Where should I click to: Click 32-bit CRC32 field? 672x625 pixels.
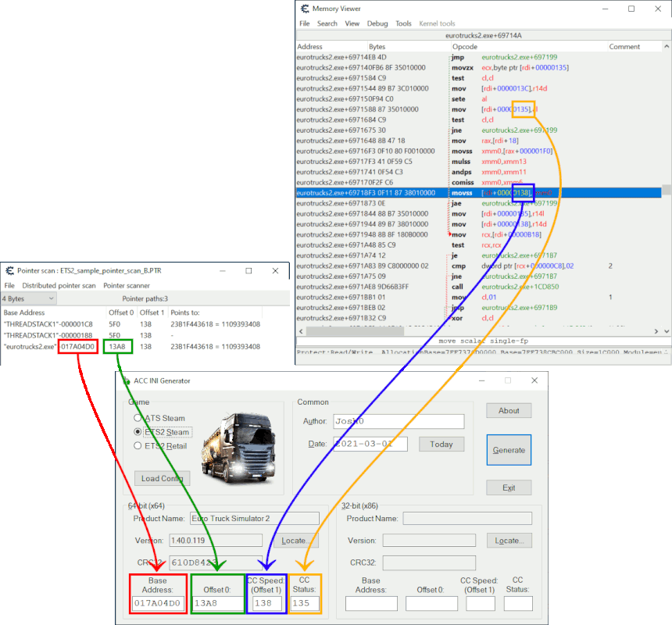click(429, 562)
